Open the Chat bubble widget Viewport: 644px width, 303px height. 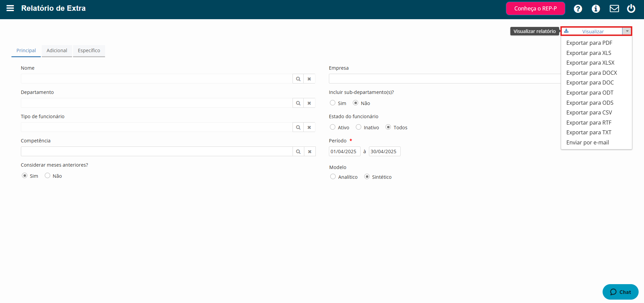click(x=620, y=292)
